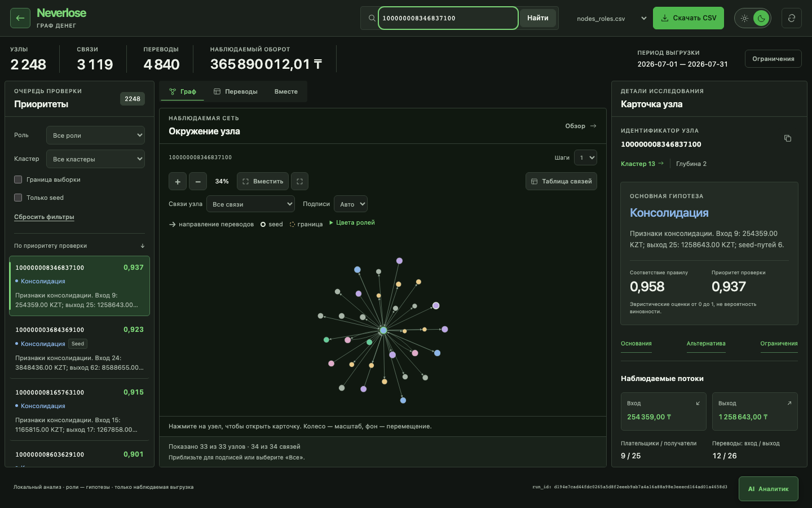Open the Шаги dropdown
The width and height of the screenshot is (812, 508).
click(x=585, y=157)
